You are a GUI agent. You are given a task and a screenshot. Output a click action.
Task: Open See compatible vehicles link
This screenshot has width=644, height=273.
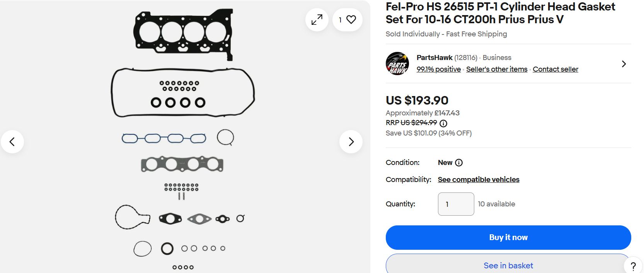[478, 180]
